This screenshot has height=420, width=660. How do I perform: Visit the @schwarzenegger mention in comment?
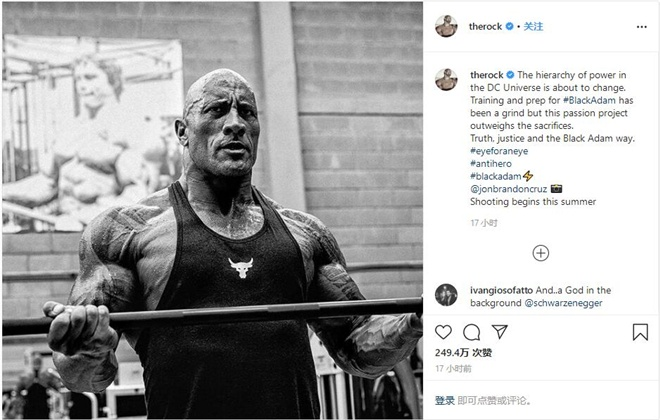[563, 303]
